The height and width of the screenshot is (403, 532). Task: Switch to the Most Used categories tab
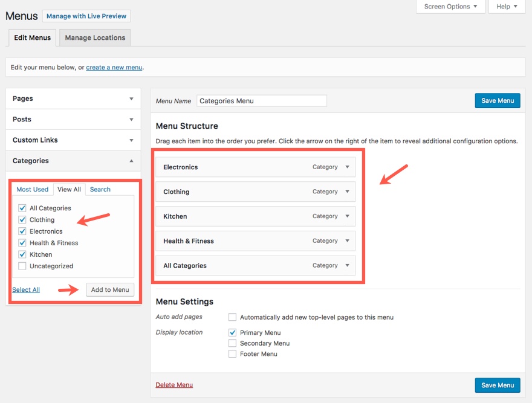click(33, 189)
